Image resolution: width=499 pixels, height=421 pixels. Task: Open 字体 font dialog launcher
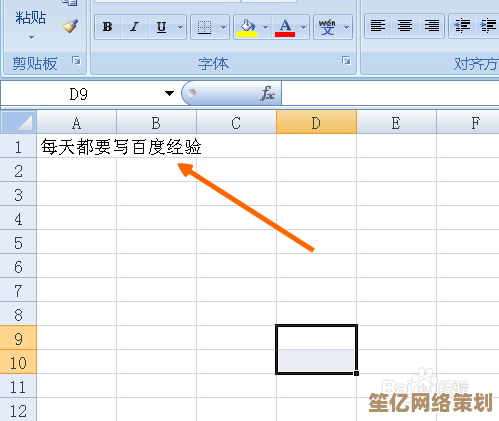[346, 60]
